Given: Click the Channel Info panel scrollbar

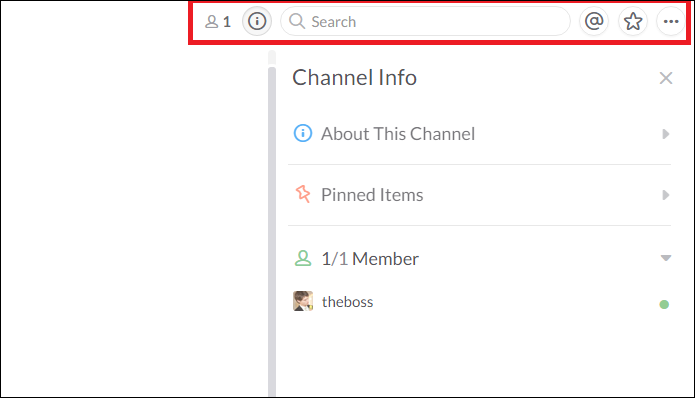Looking at the screenshot, I should tap(272, 230).
